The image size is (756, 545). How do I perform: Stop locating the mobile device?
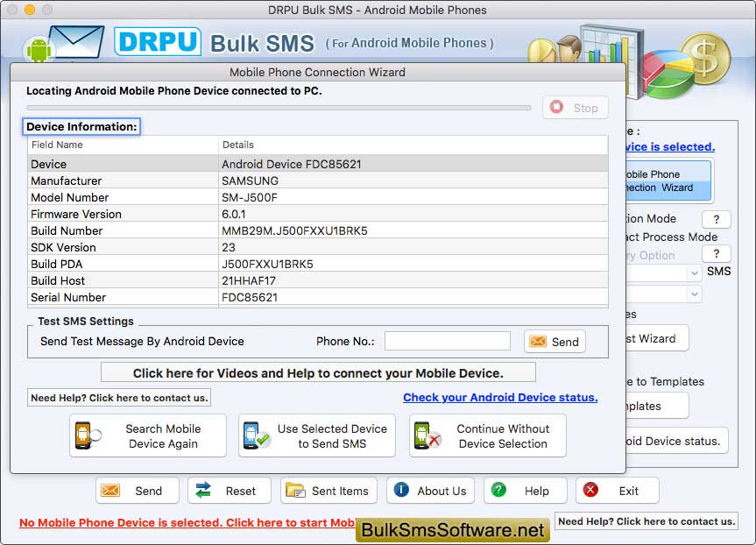coord(576,108)
